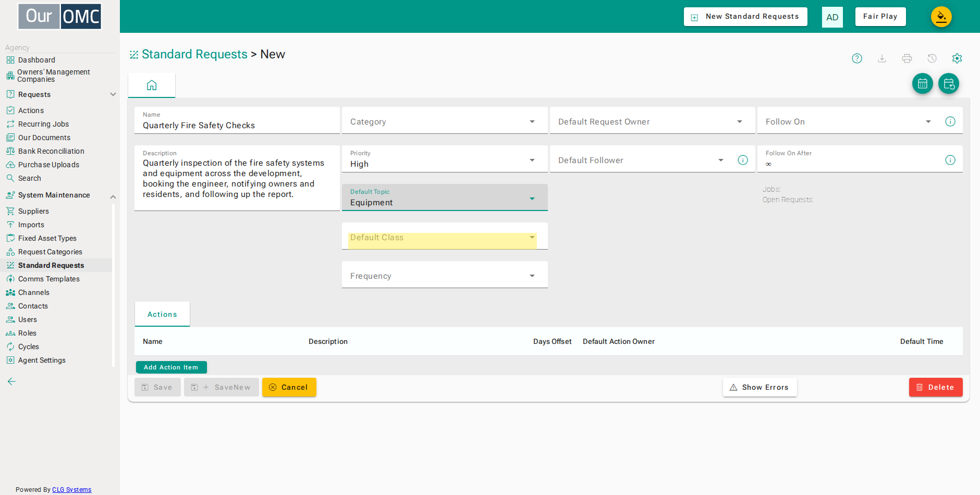This screenshot has height=495, width=980.
Task: Click the red Delete button
Action: pos(936,387)
